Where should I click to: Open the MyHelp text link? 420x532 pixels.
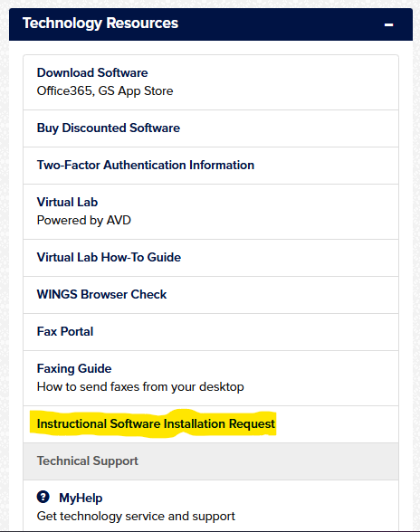point(81,498)
